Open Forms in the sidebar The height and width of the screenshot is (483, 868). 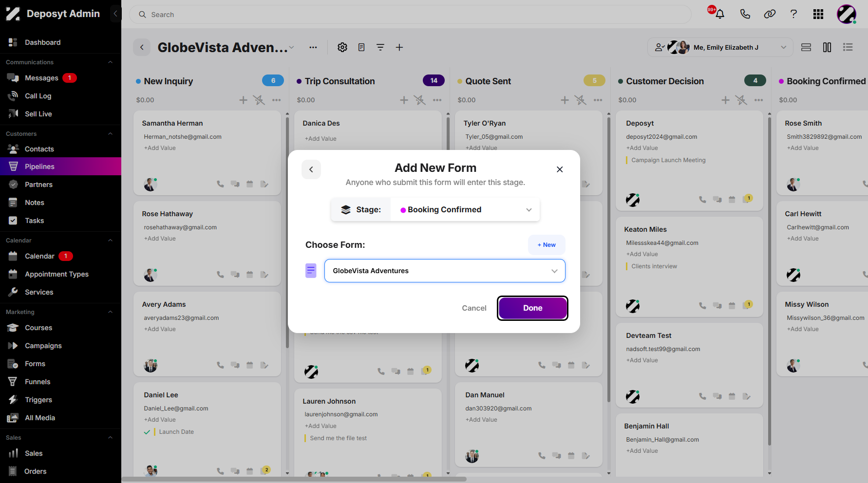[x=60, y=364]
